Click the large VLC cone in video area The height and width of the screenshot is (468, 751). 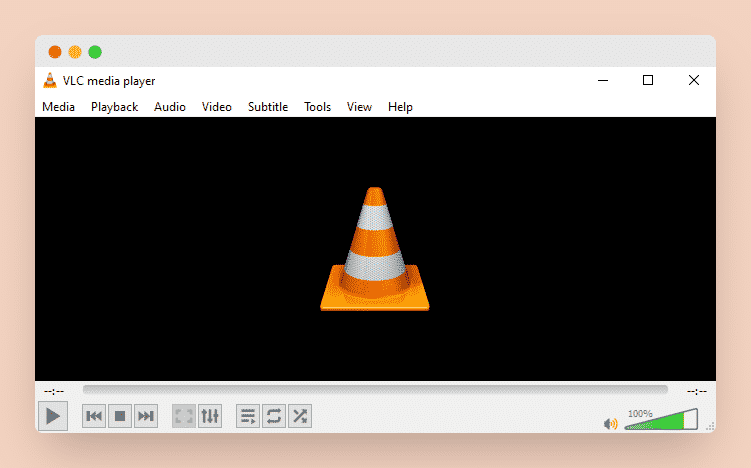(375, 249)
